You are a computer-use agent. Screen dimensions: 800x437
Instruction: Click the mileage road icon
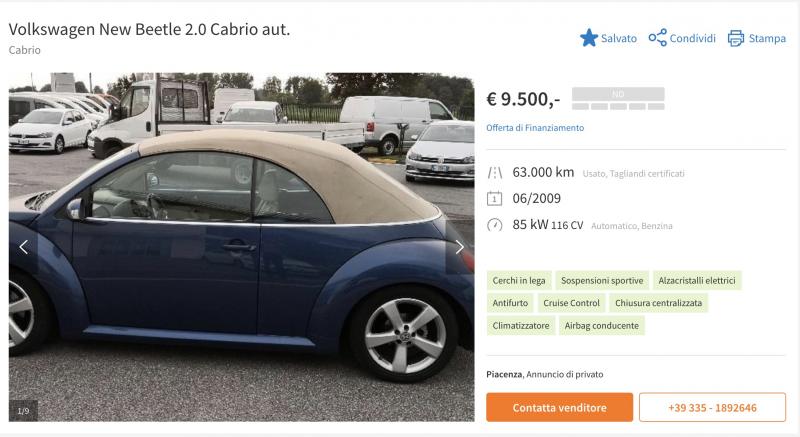(x=494, y=173)
